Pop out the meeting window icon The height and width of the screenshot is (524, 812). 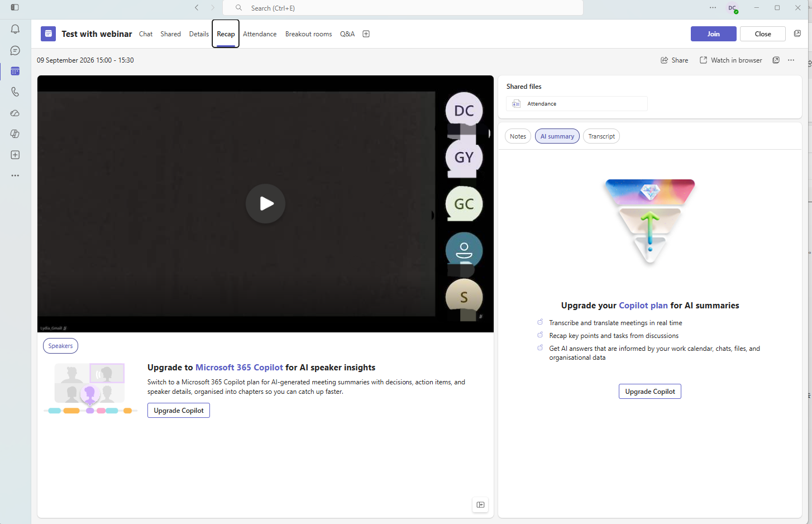click(797, 34)
